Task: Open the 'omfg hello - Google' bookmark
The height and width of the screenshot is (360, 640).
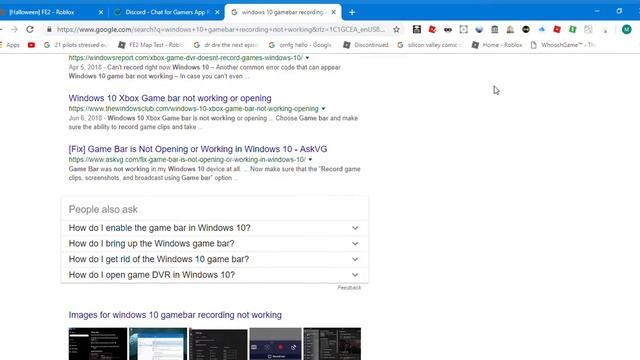Action: click(x=300, y=45)
